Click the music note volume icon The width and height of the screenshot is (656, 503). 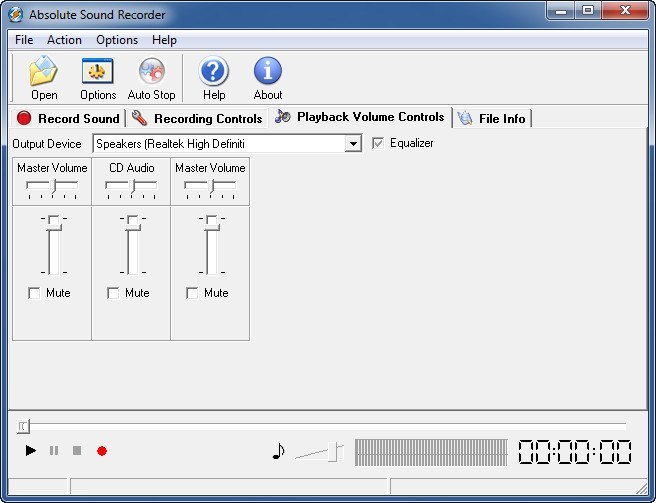pyautogui.click(x=278, y=451)
